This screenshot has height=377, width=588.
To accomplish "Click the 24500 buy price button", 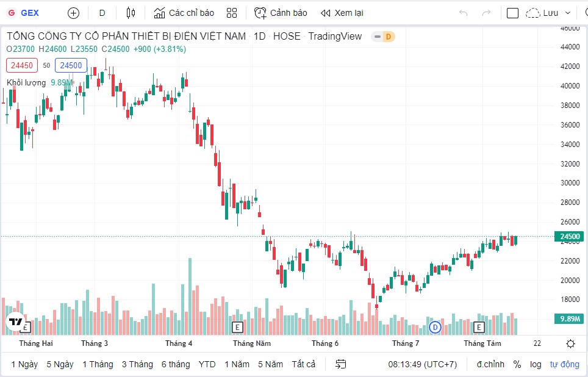I will pos(71,65).
